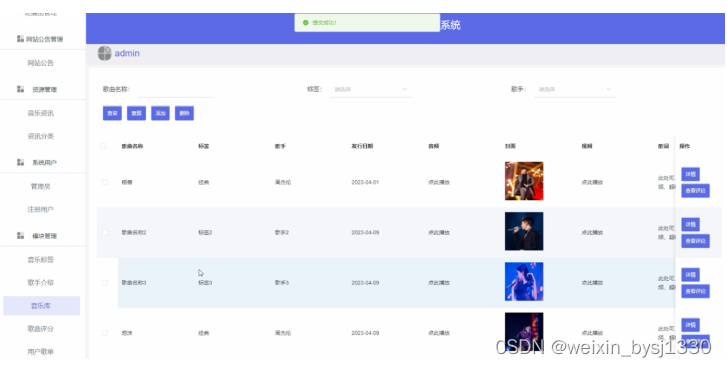Click 查看评论 button in the 歌曲名称2 row
Viewport: 727px width, 367px height.
695,240
